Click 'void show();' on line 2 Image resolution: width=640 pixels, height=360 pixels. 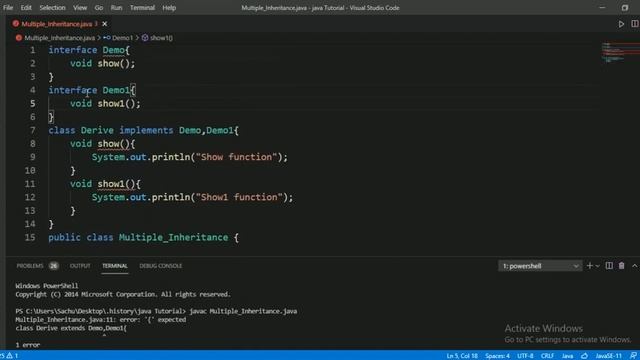point(102,64)
